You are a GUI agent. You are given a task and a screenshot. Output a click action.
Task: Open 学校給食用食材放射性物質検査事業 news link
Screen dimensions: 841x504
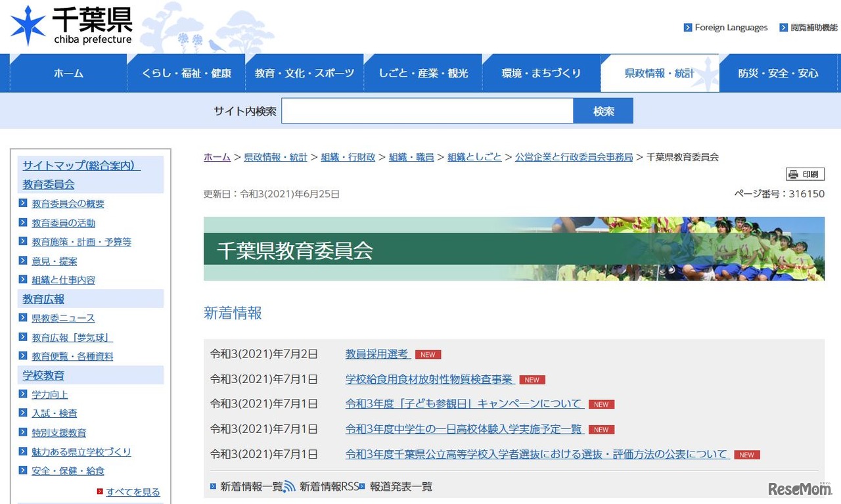click(429, 379)
